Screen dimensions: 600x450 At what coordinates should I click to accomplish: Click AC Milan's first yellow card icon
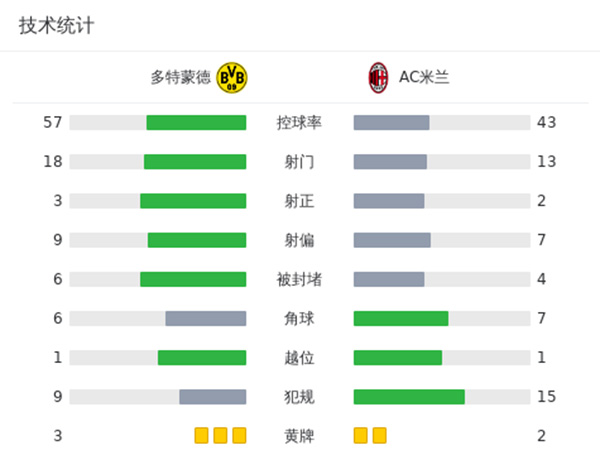point(361,435)
